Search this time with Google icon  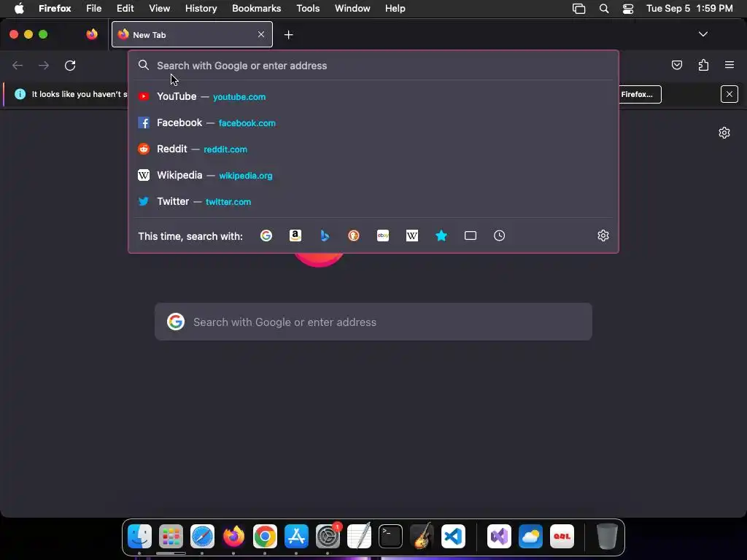(x=266, y=236)
